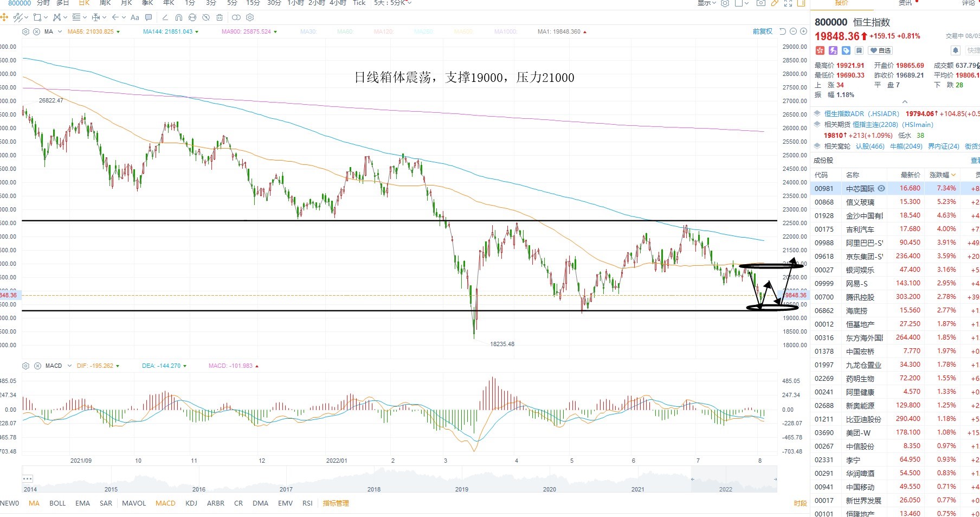Click the price alert bell icon

(956, 50)
